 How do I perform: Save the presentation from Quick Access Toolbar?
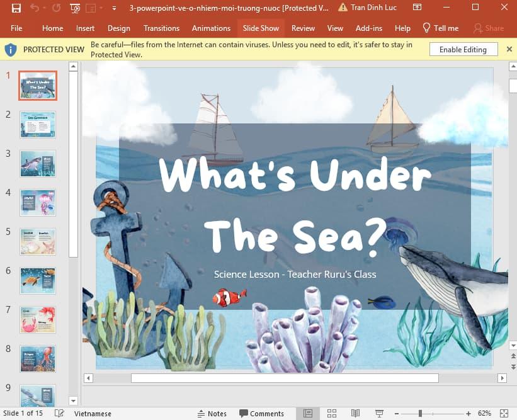(x=16, y=8)
